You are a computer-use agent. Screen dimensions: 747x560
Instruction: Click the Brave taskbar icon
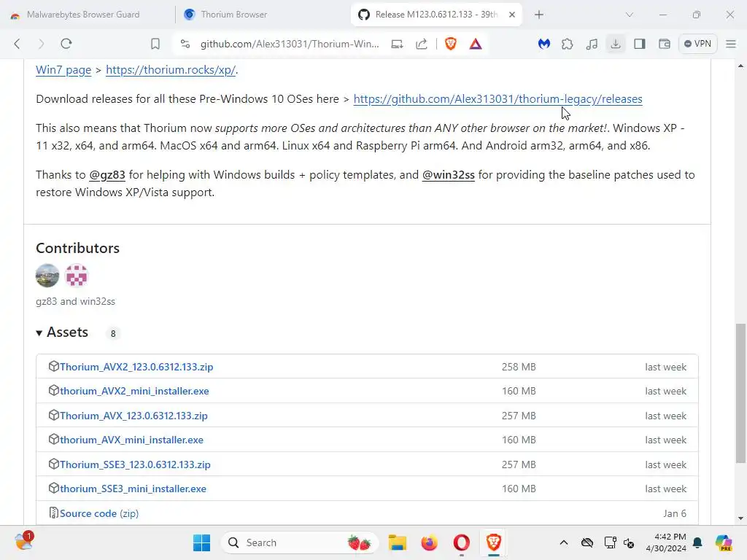[x=494, y=542]
